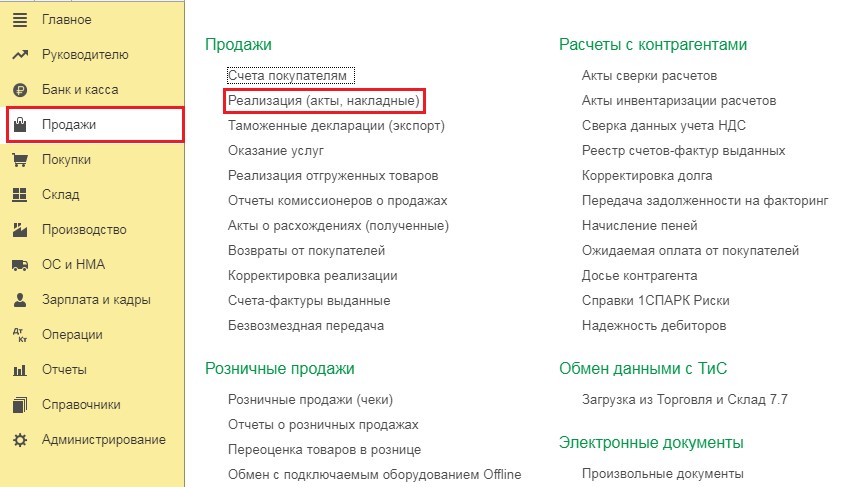Open Сверка данных учета НДС
The width and height of the screenshot is (865, 487).
pyautogui.click(x=664, y=126)
